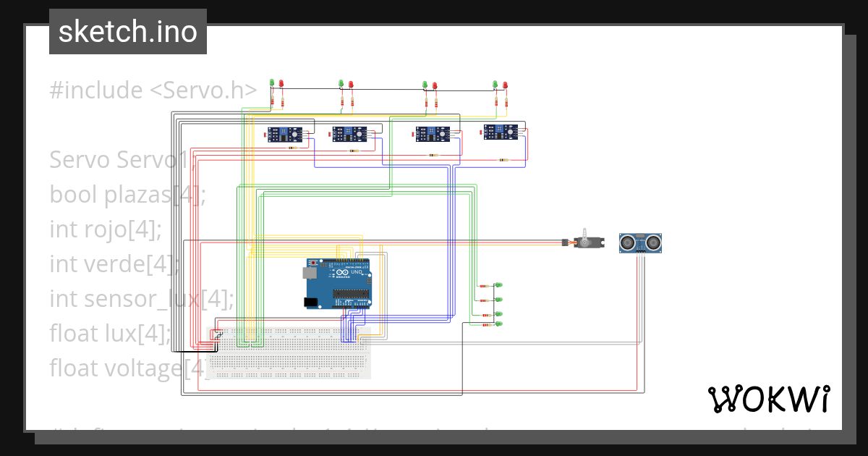
Task: Open the Wokwi homepage via the logo
Action: pyautogui.click(x=769, y=399)
